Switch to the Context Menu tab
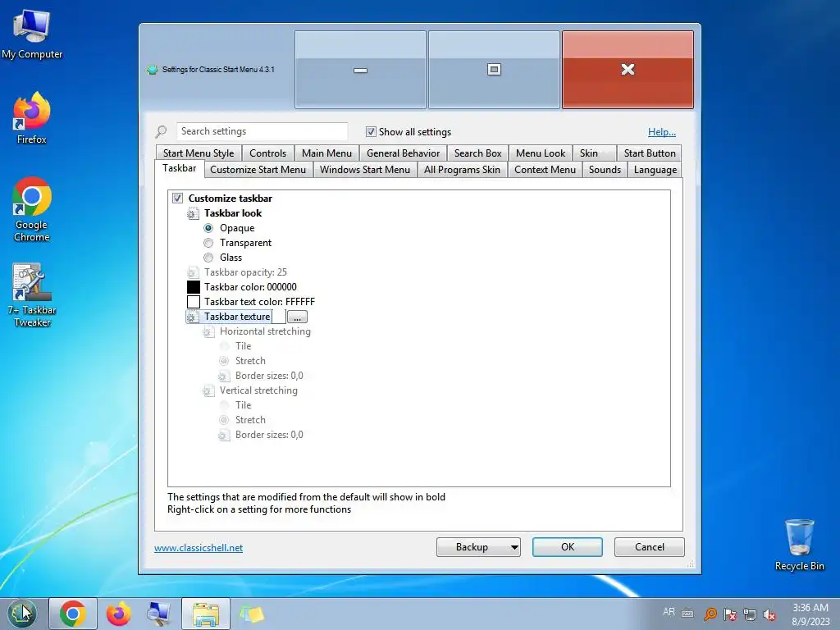 tap(545, 170)
